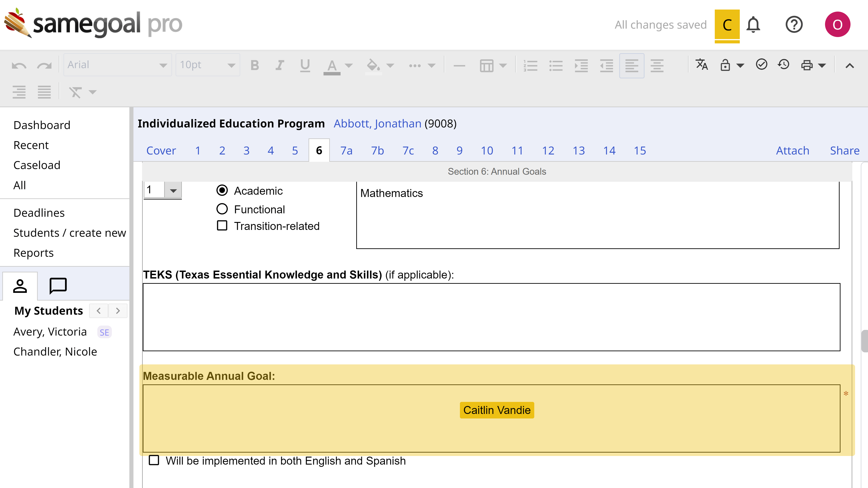The width and height of the screenshot is (868, 488).
Task: Open the user account avatar O
Action: (x=838, y=25)
